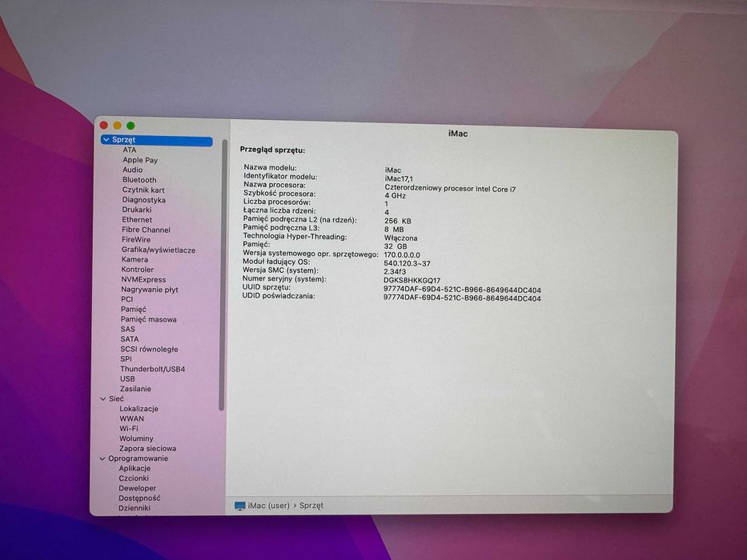Screen dimensions: 747x560
Task: Click the UUID sprzętu value
Action: 462,290
